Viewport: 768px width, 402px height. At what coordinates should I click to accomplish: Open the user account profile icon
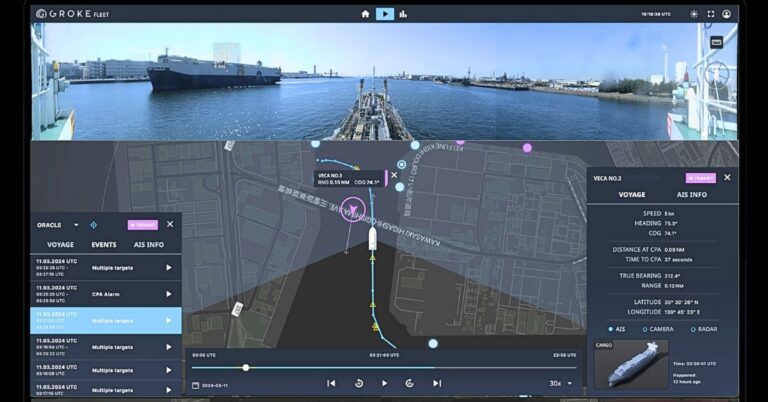point(727,14)
